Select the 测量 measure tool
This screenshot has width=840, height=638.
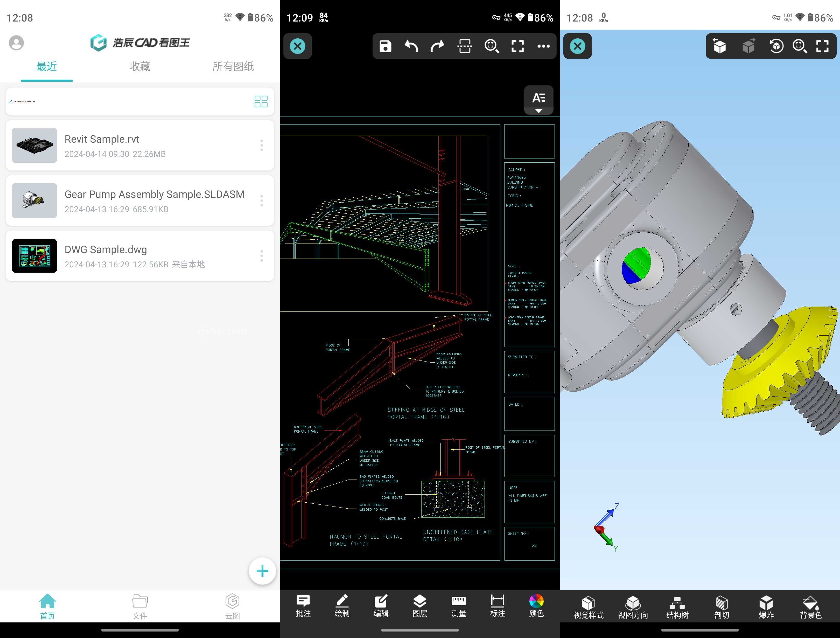459,606
